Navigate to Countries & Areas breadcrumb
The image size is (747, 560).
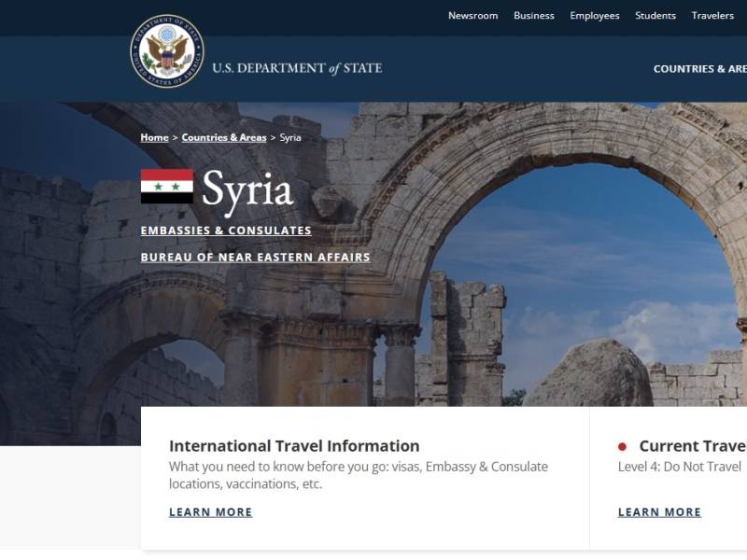224,137
